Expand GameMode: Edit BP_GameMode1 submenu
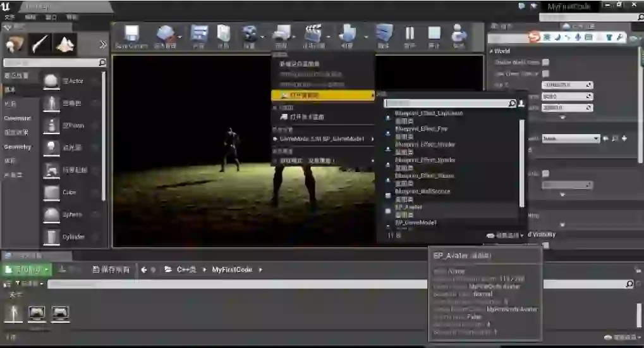The height and width of the screenshot is (348, 644). 323,139
